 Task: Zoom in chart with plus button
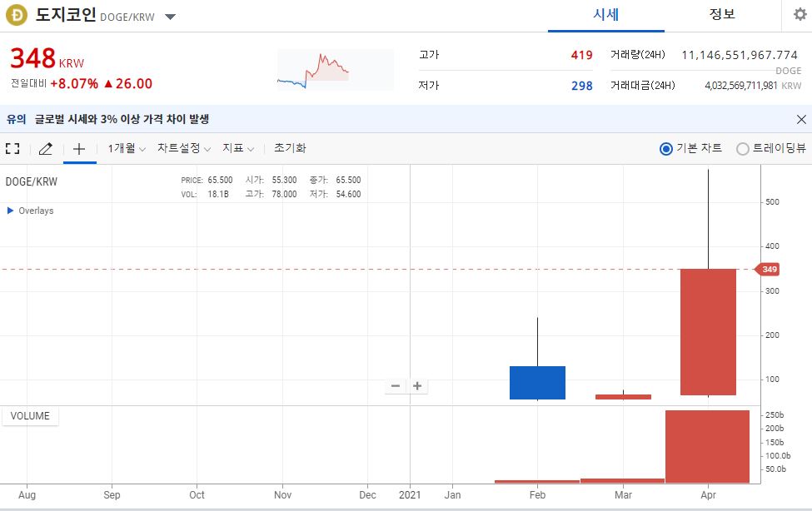(417, 385)
